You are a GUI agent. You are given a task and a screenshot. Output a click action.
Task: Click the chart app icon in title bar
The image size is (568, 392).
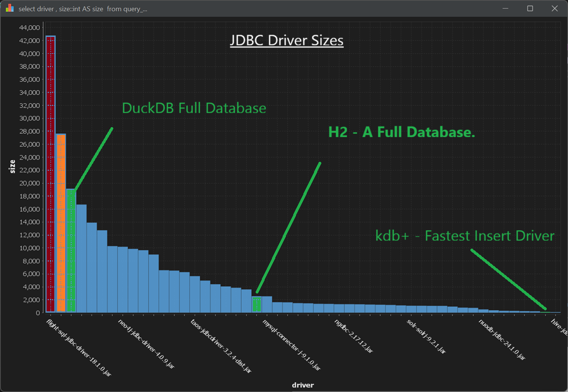[x=10, y=9]
